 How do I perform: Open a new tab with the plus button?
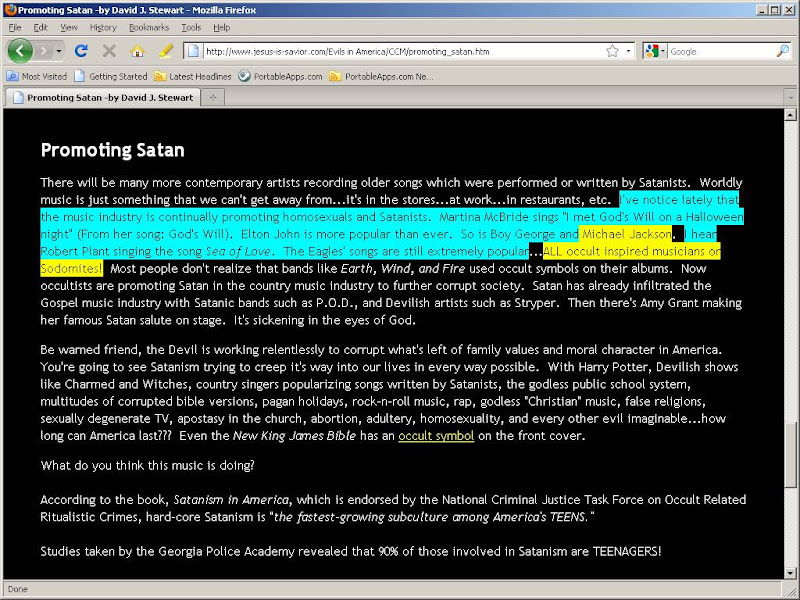213,97
